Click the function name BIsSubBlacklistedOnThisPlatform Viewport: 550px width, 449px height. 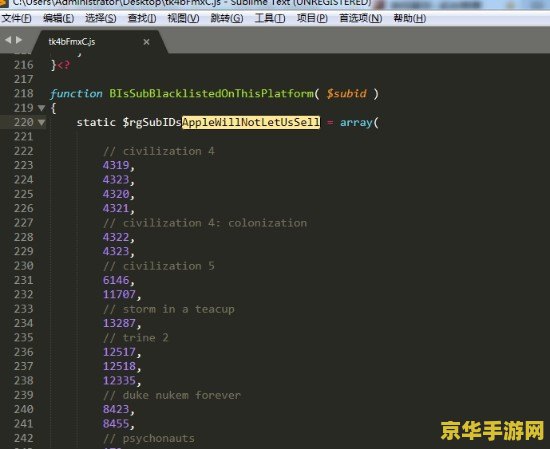(x=211, y=94)
